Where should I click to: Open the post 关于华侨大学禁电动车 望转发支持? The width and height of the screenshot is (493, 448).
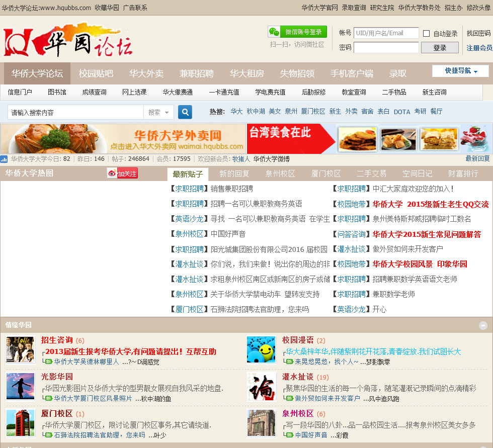coord(265,294)
